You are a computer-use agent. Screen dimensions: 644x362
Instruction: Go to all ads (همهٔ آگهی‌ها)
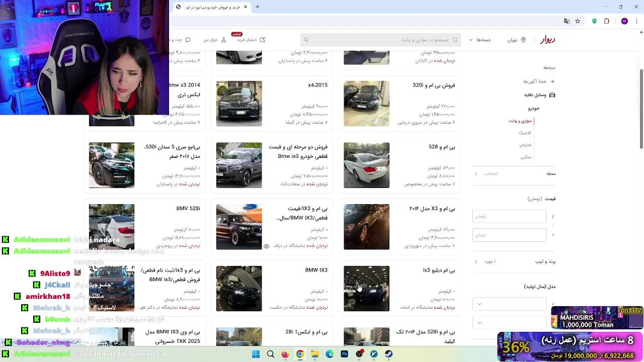(534, 81)
